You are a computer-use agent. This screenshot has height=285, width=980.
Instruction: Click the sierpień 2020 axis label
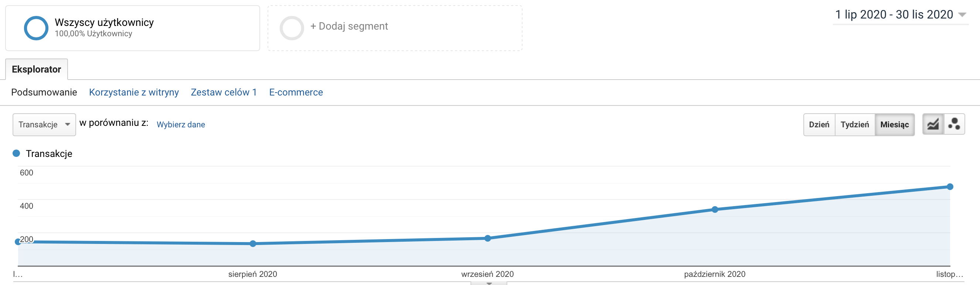tap(253, 274)
